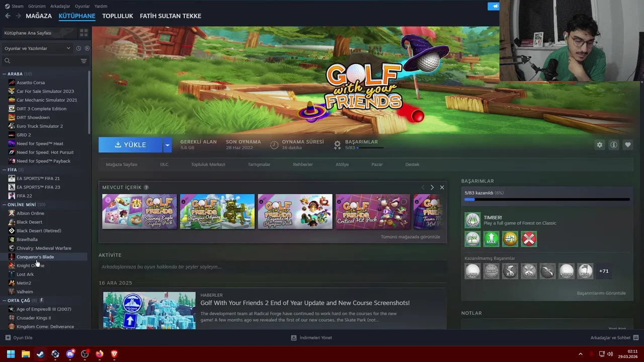The height and width of the screenshot is (362, 644).
Task: Collapse the ORTA ÇAĞ category
Action: point(5,301)
